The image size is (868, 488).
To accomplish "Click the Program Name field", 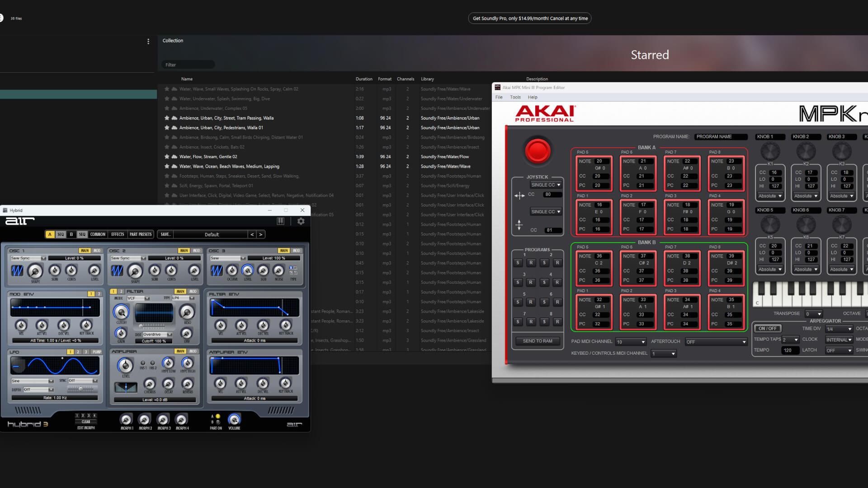I will coord(721,136).
